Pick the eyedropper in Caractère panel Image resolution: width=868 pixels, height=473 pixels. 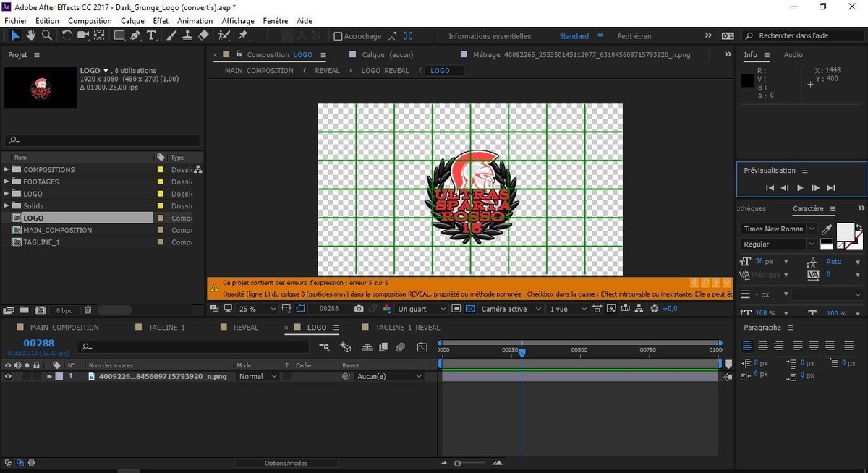point(827,229)
